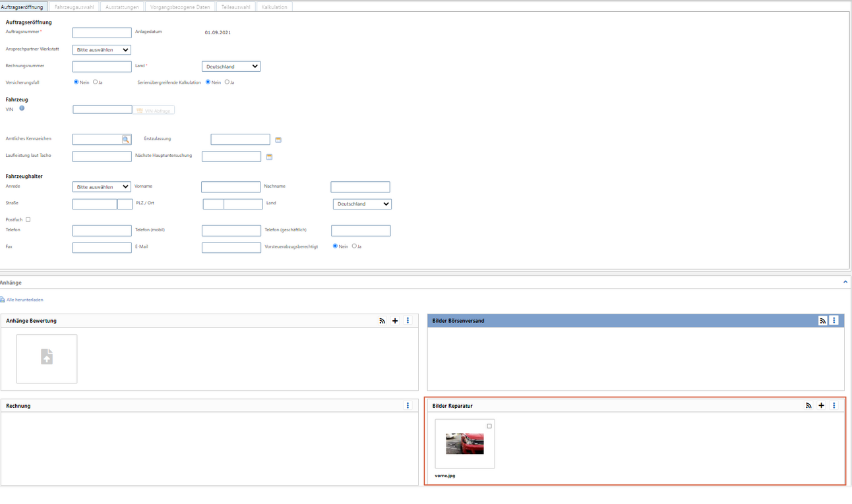Switch to the Fahrzeugauswahl tab

click(74, 7)
